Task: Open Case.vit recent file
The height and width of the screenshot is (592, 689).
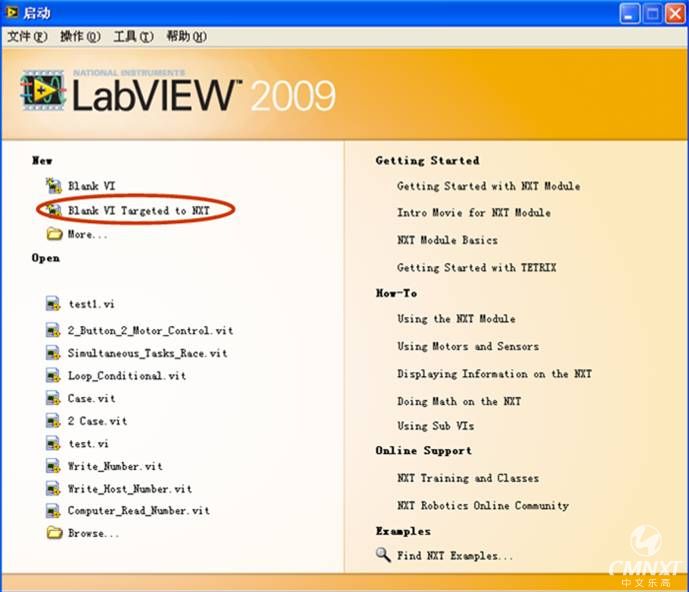Action: (x=91, y=399)
